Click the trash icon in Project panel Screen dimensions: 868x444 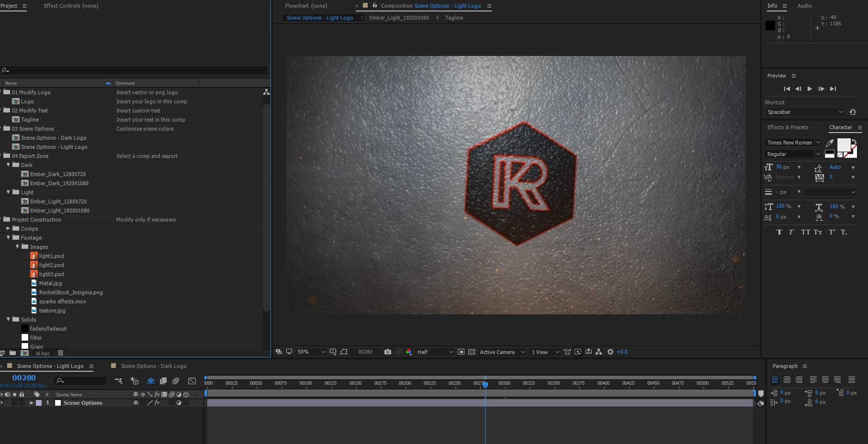(x=60, y=353)
